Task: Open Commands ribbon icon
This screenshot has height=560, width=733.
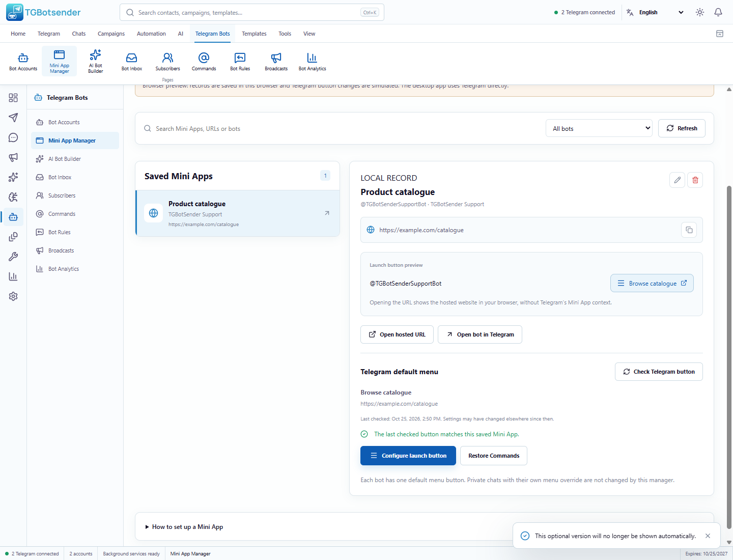Action: [204, 61]
